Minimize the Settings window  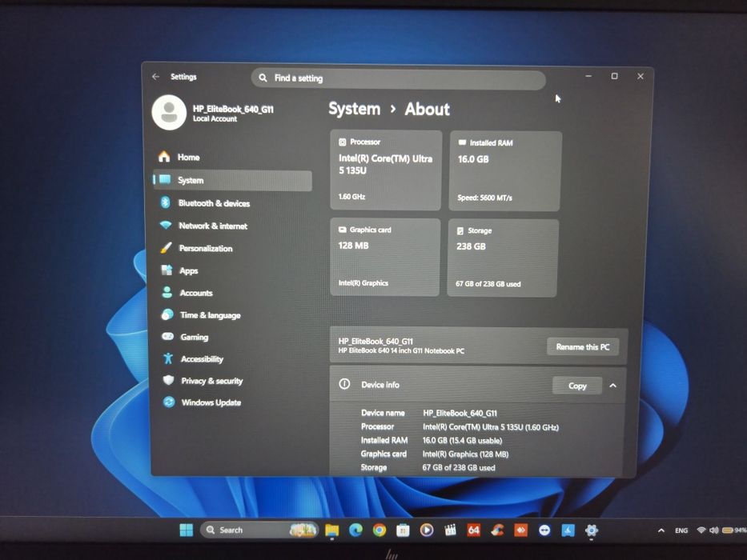click(588, 76)
